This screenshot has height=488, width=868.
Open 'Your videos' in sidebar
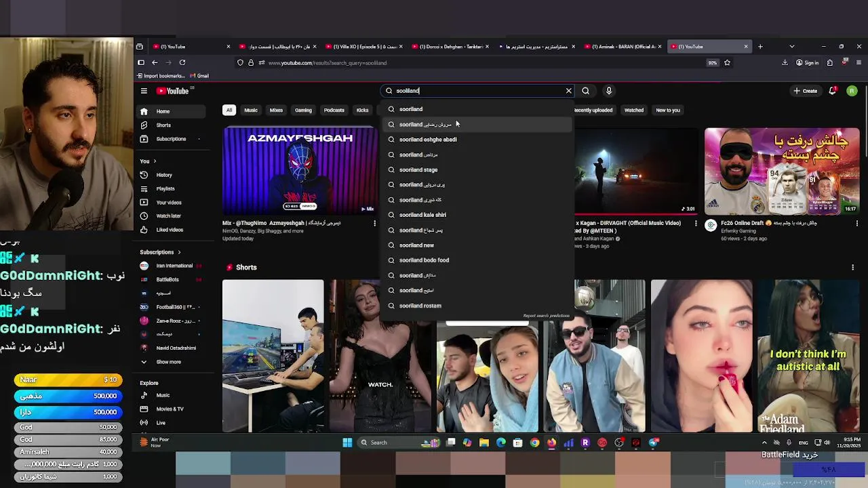click(x=172, y=203)
